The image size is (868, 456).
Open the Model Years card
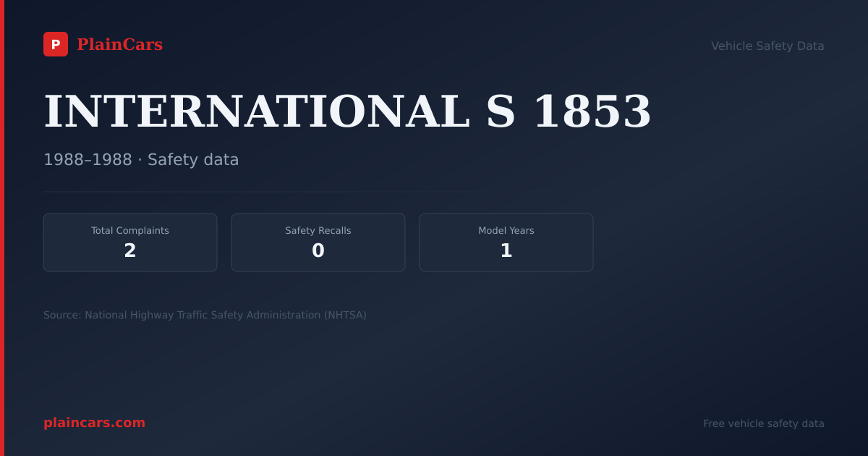tap(506, 242)
